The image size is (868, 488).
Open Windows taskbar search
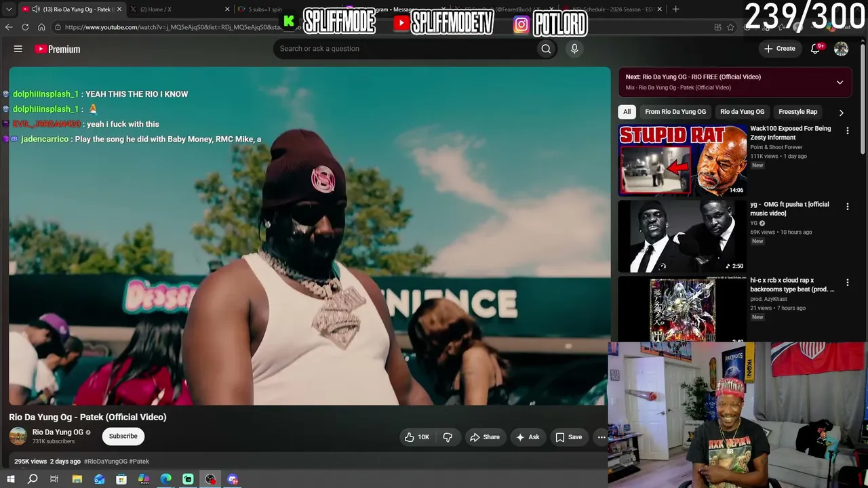pyautogui.click(x=33, y=479)
